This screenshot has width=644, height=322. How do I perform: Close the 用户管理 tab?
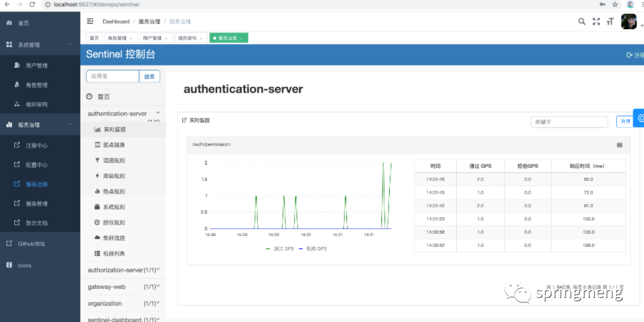[x=166, y=38]
